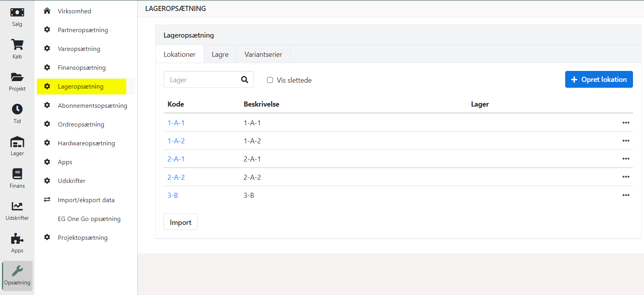Open the Salg module icon

point(17,13)
